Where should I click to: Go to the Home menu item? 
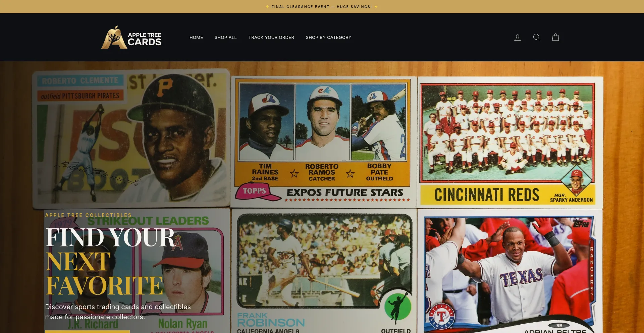pos(196,38)
